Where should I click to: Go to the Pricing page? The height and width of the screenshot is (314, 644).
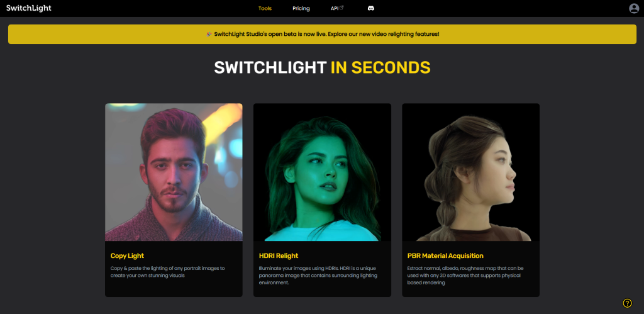301,8
